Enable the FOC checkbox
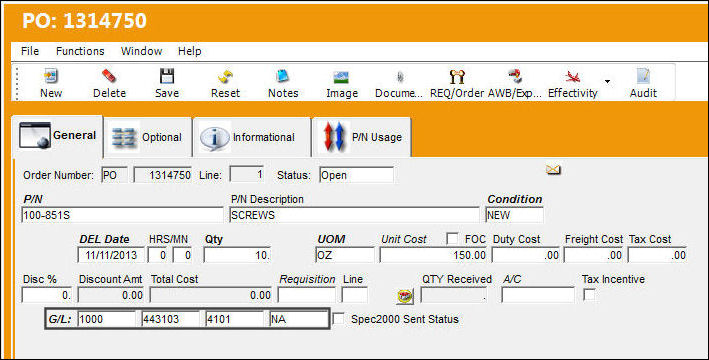 452,239
